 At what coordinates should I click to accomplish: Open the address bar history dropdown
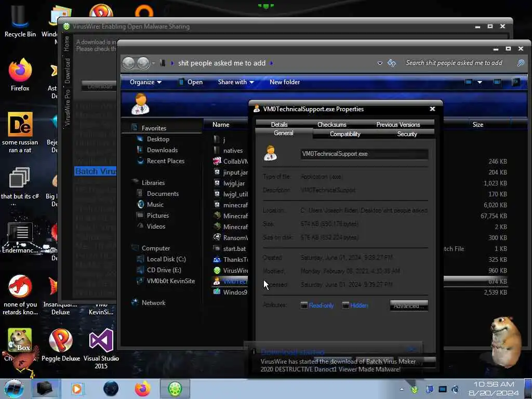tap(380, 63)
